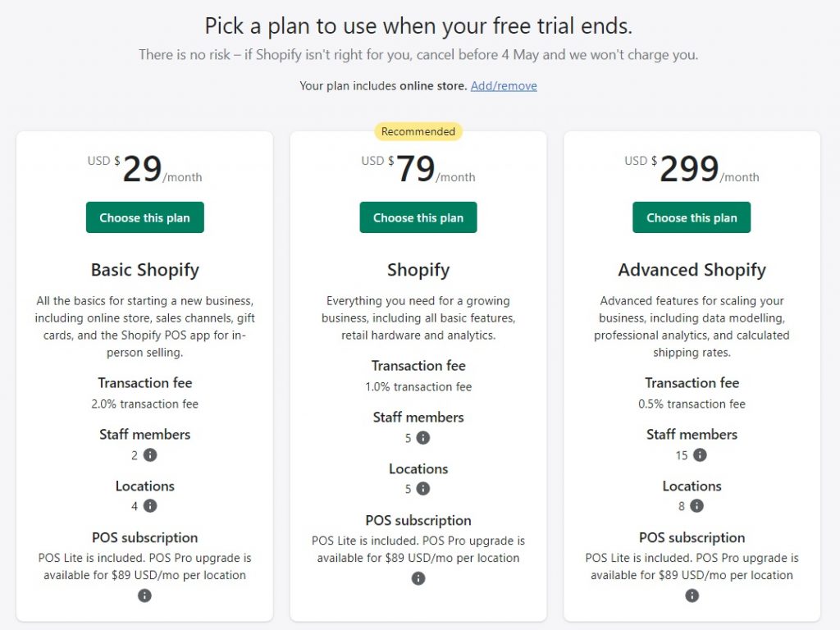The height and width of the screenshot is (630, 840).
Task: Click the $29 per month price
Action: pyautogui.click(x=144, y=170)
